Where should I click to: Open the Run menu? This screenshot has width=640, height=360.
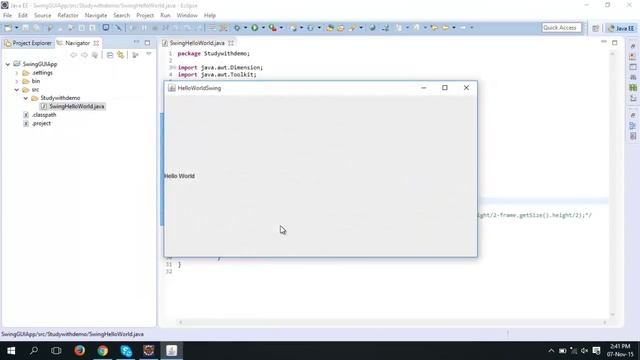pyautogui.click(x=165, y=16)
